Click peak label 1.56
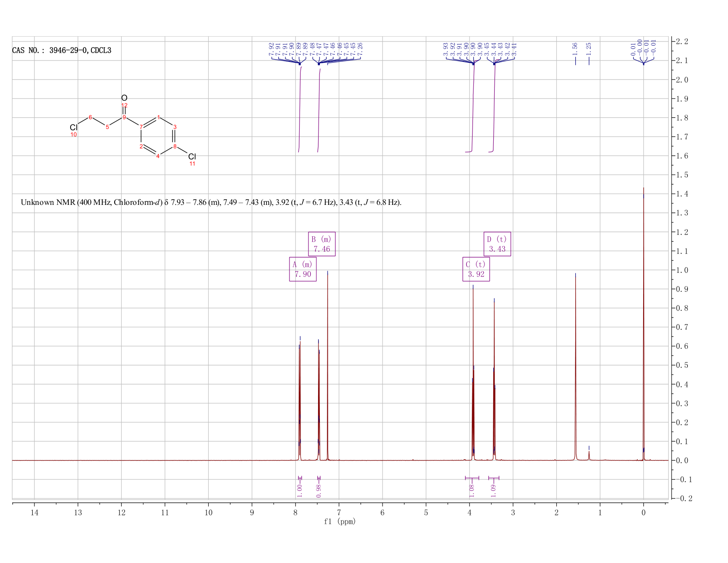The height and width of the screenshot is (563, 728). pyautogui.click(x=575, y=48)
